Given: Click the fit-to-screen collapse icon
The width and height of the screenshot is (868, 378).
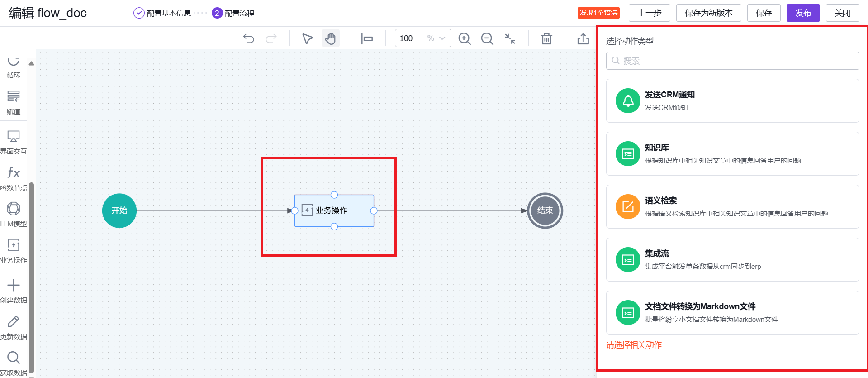Looking at the screenshot, I should coord(510,38).
